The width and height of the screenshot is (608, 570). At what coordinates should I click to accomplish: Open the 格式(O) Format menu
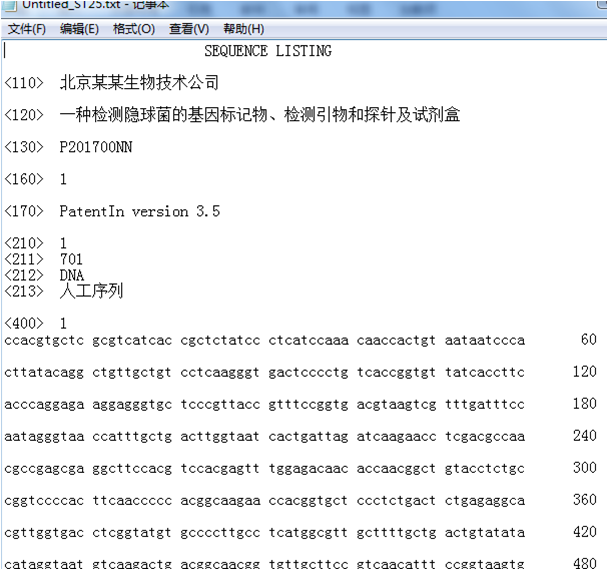click(x=133, y=29)
